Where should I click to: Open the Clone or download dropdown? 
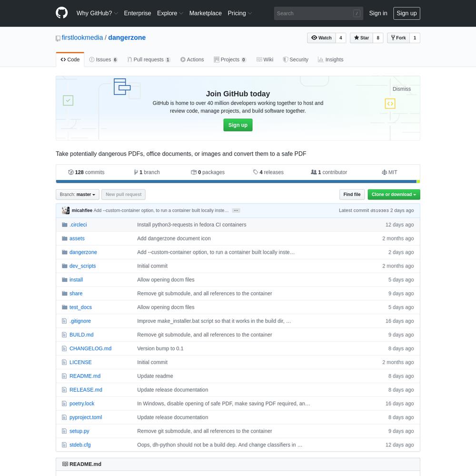click(x=394, y=195)
